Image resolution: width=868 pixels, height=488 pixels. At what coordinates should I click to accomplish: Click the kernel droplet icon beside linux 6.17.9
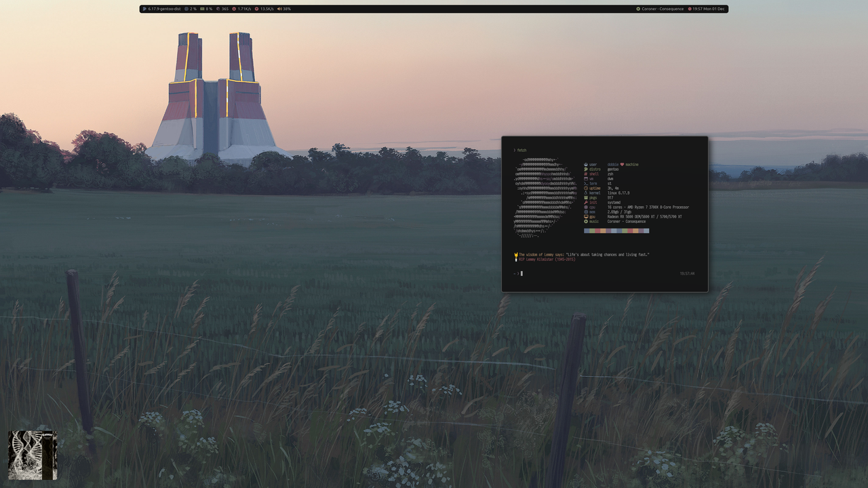point(586,193)
